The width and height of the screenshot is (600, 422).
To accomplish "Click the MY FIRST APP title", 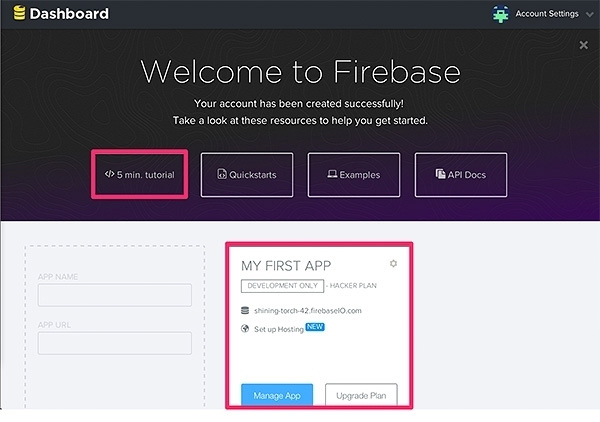I will (286, 266).
